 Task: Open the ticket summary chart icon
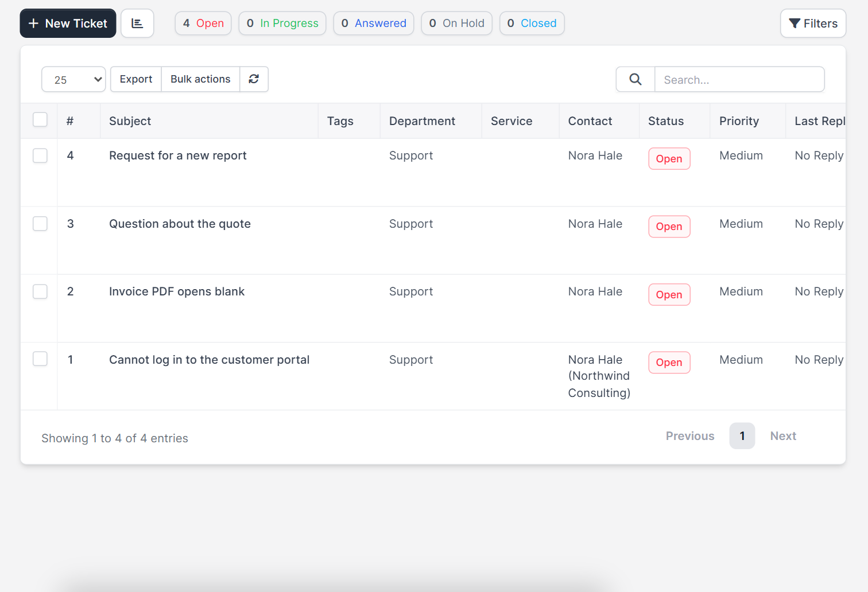(137, 24)
